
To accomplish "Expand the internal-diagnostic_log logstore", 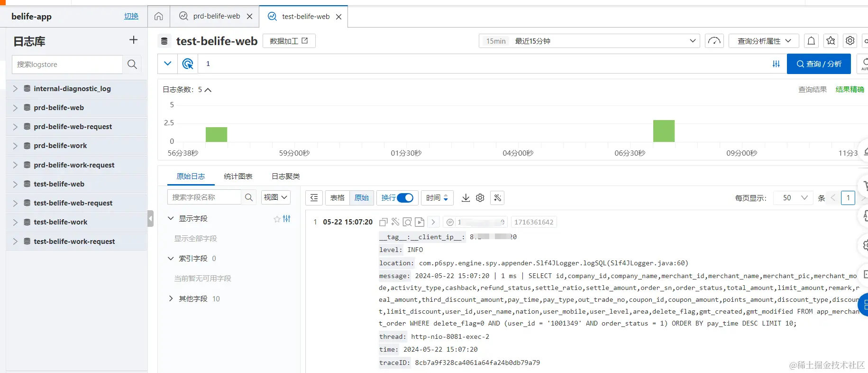I will (x=15, y=89).
